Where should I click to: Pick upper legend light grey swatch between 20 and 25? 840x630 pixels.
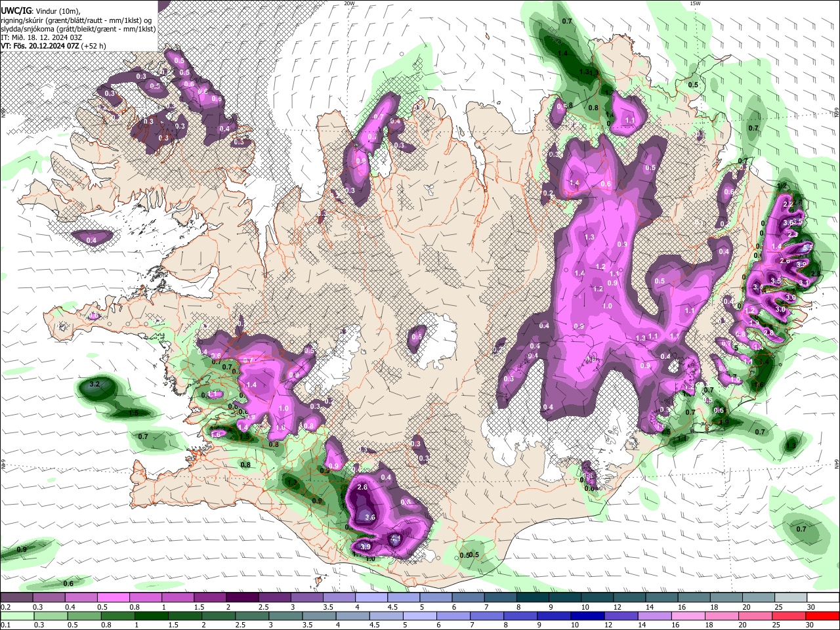759,598
